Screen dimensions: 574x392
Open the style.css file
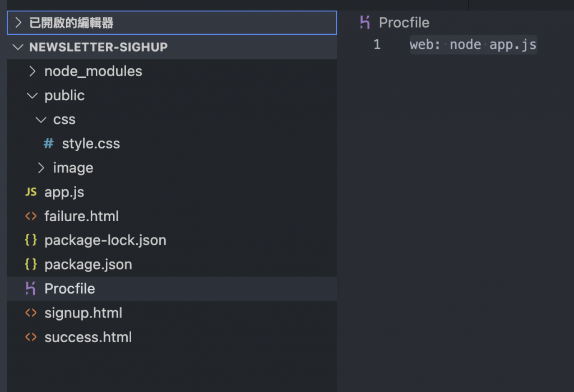point(91,144)
